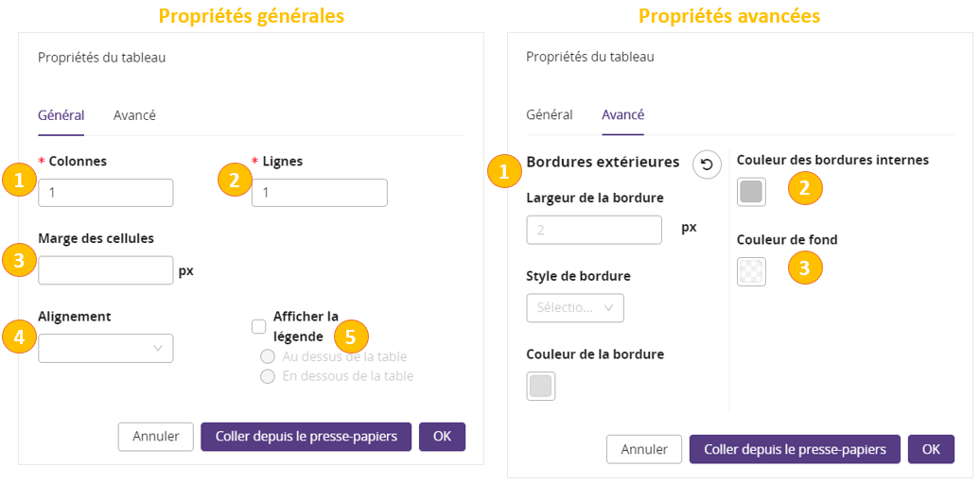Open the Style de bordure dropdown
This screenshot has height=484, width=980.
574,307
